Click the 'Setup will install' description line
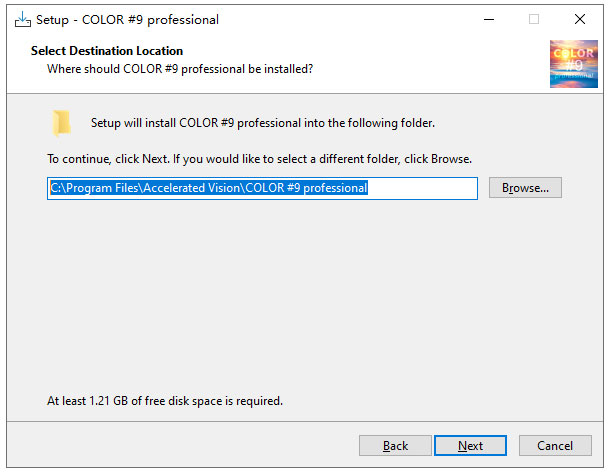The image size is (612, 473). (263, 123)
